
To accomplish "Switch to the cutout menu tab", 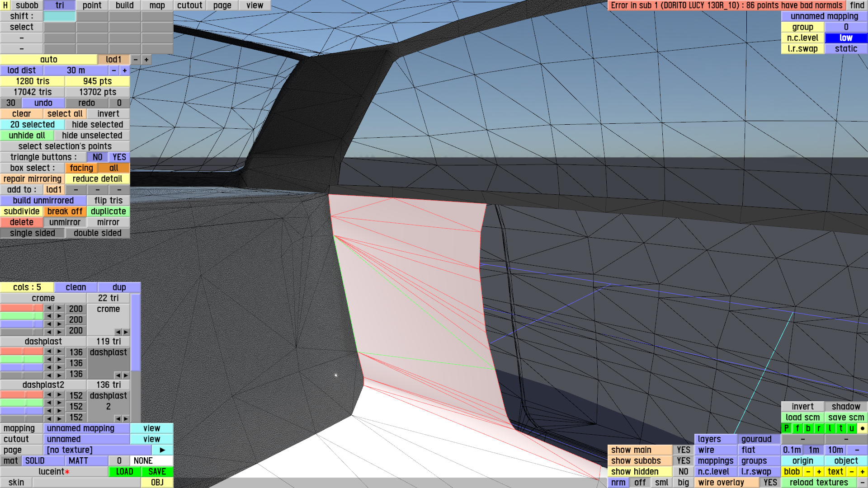I will click(189, 5).
